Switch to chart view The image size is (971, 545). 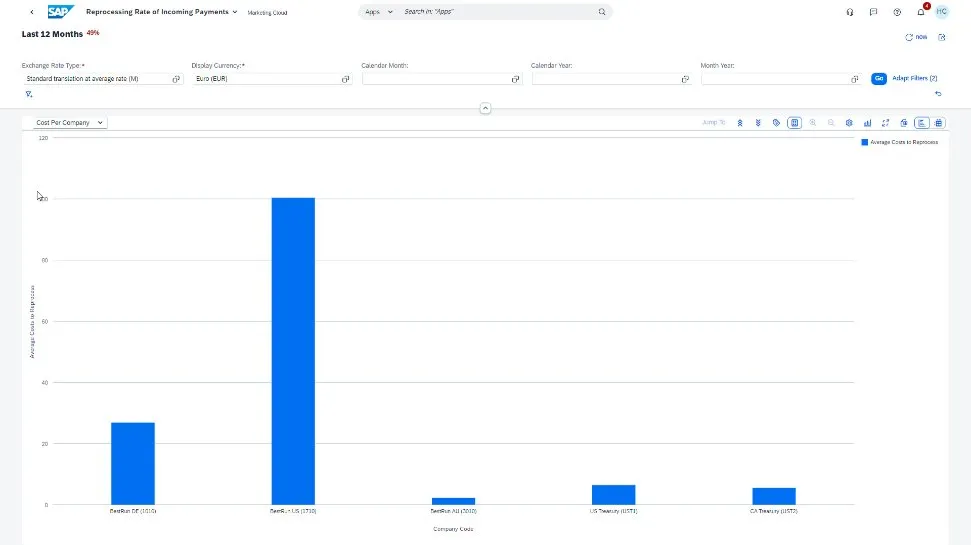[x=922, y=123]
